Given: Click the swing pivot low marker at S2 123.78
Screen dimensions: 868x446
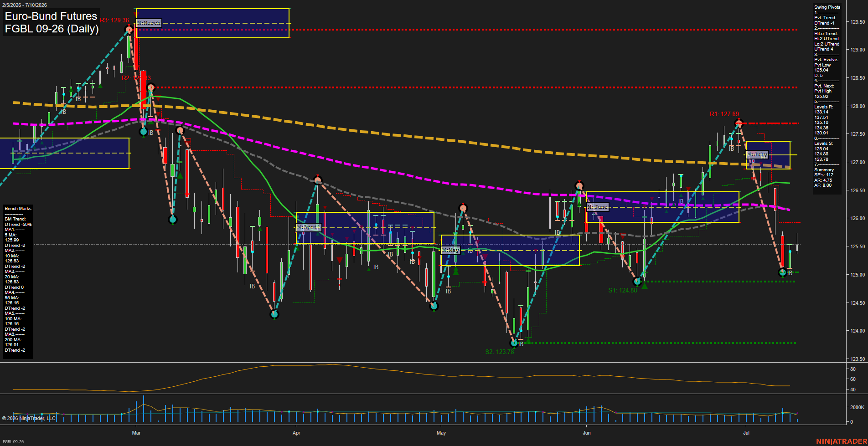Looking at the screenshot, I should pyautogui.click(x=514, y=343).
